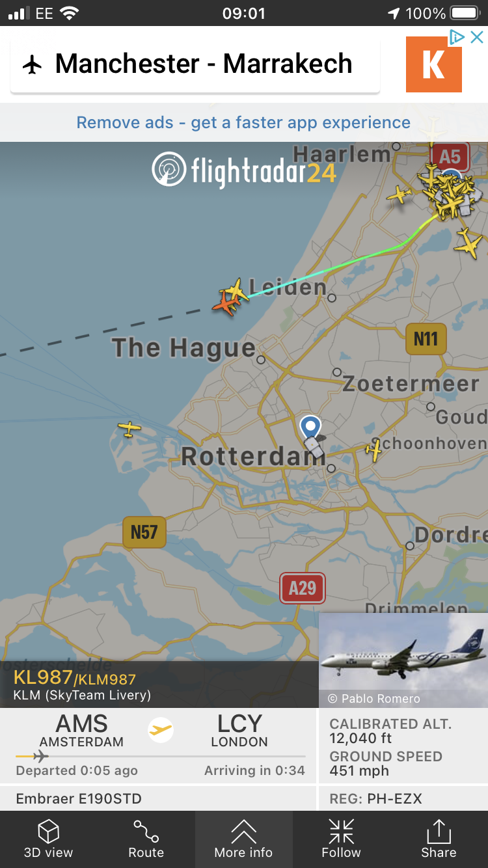Tap the blue location pin near Rotterdam
Viewport: 488px width, 868px height.
coord(310,427)
